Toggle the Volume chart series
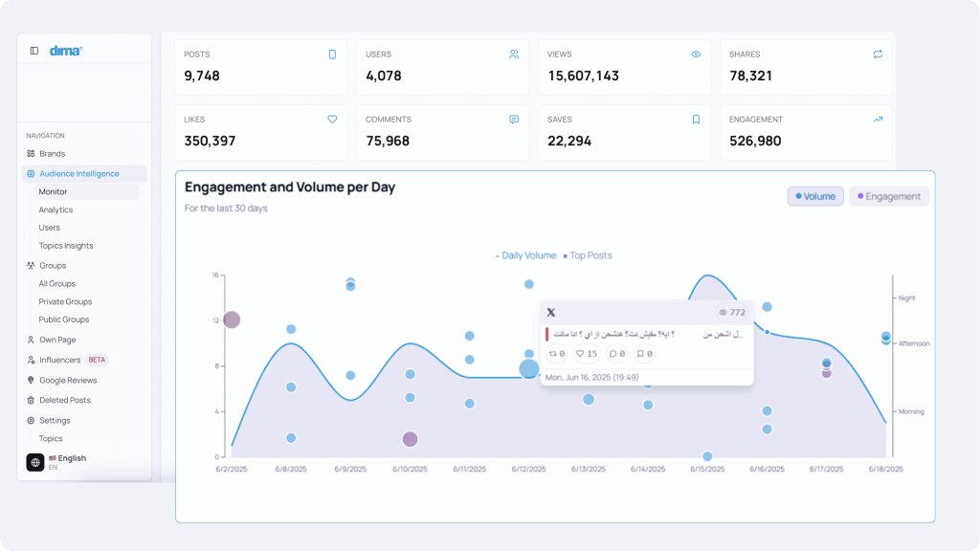Viewport: 980px width, 551px height. [x=815, y=196]
